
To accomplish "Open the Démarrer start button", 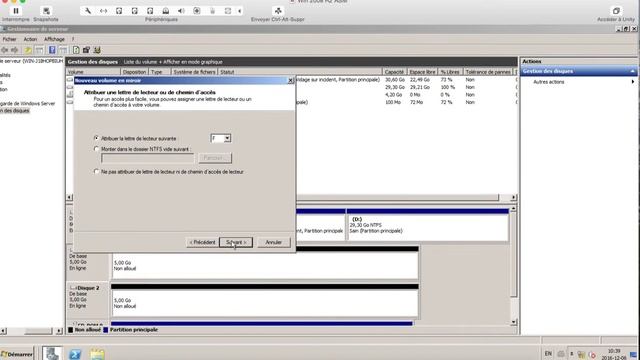I will click(x=16, y=354).
